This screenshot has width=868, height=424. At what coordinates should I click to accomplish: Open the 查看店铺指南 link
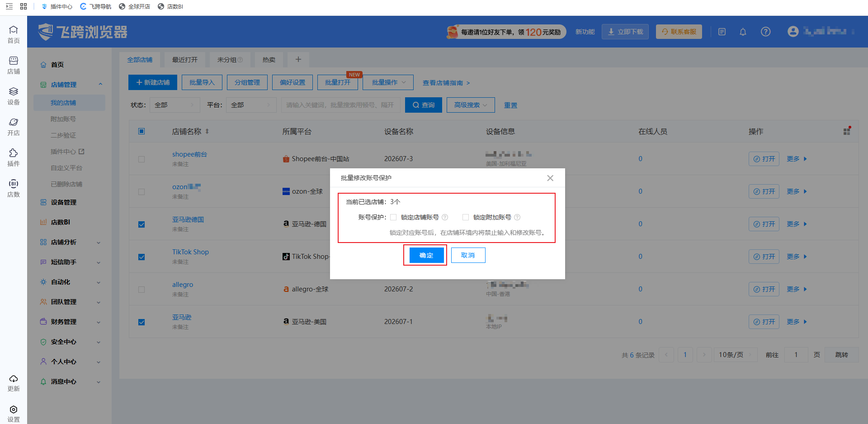pos(446,83)
